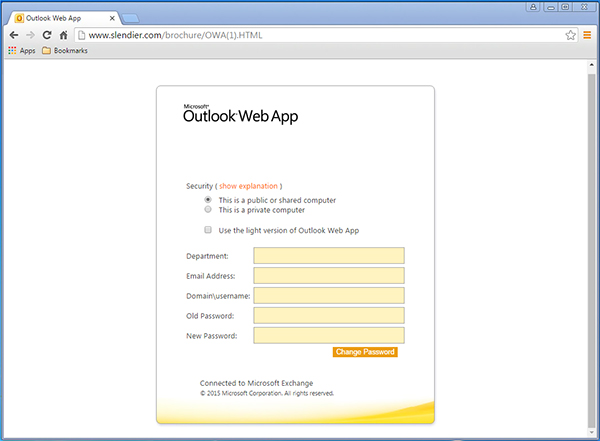Click the address bar URL
The image size is (600, 441).
pos(175,35)
